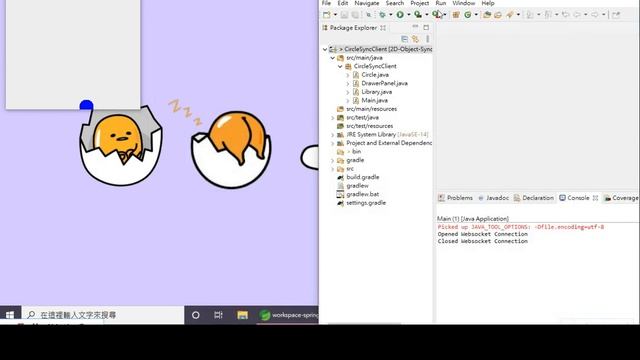Screen dimensions: 640x360
Task: Switch to the Declaration tab
Action: (x=533, y=198)
